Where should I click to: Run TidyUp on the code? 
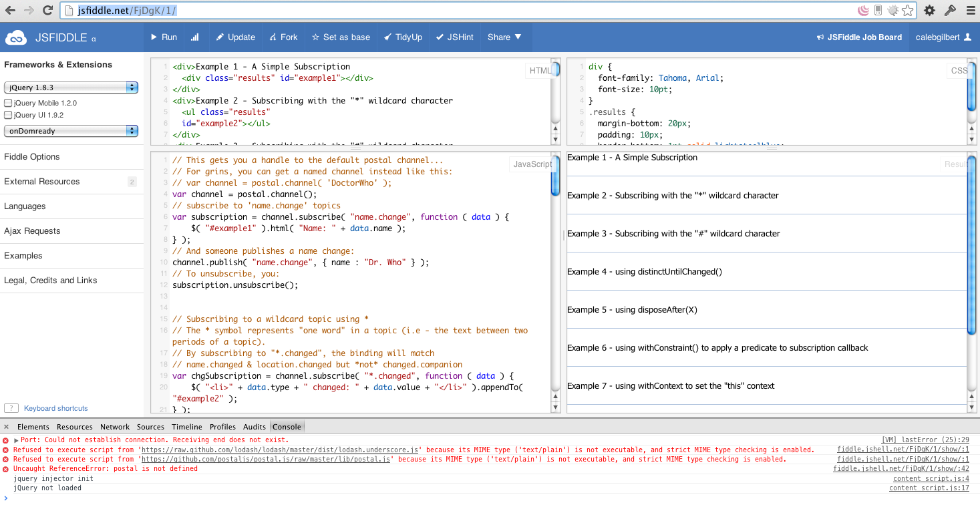pyautogui.click(x=403, y=37)
